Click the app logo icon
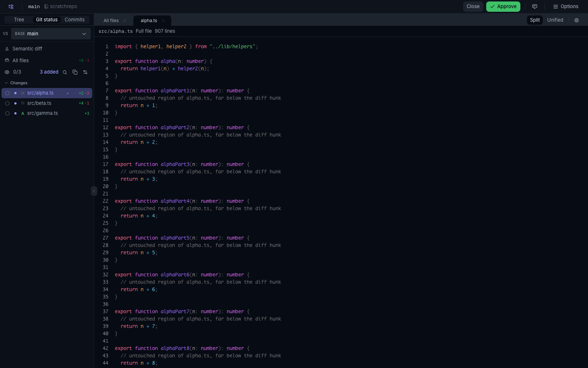This screenshot has width=588, height=368. point(11,7)
